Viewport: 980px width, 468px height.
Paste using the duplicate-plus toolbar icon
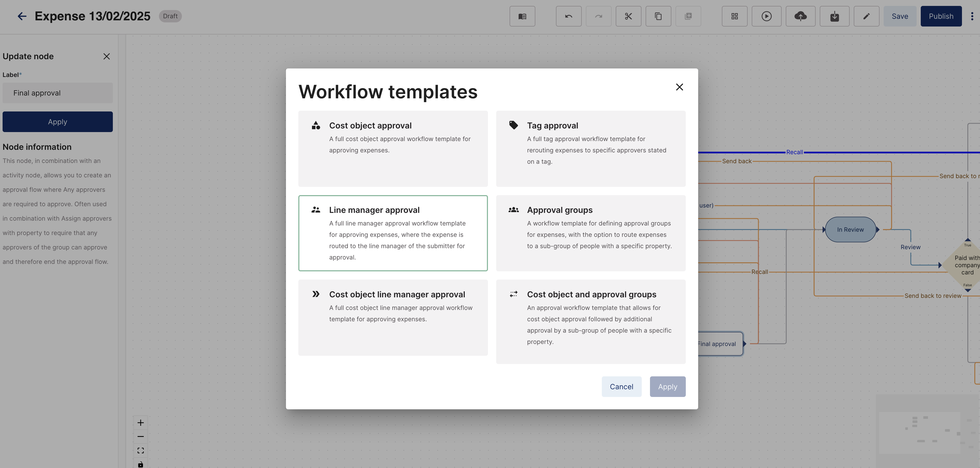click(x=688, y=16)
